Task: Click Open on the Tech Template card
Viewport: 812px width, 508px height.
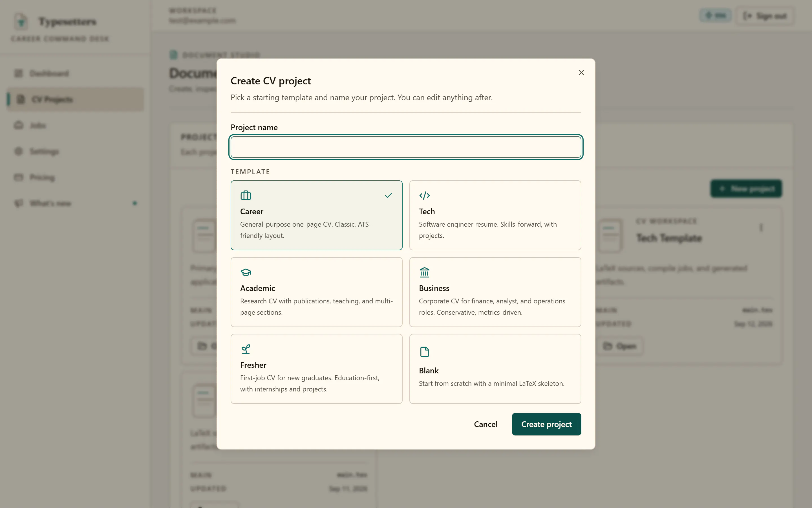Action: click(620, 346)
